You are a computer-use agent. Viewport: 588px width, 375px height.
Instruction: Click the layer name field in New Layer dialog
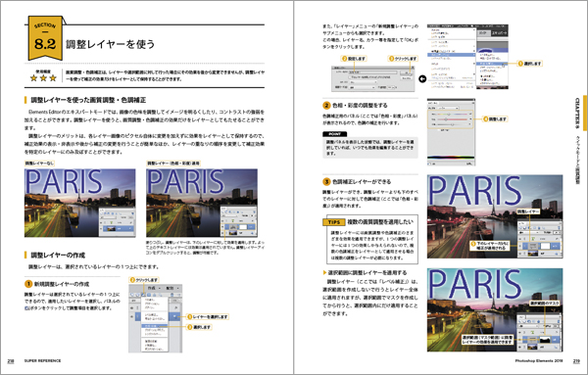point(372,72)
